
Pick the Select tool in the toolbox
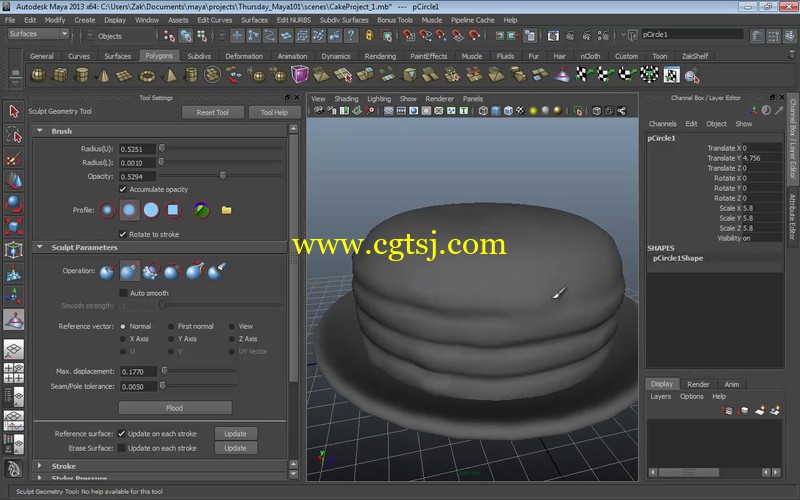click(x=14, y=111)
